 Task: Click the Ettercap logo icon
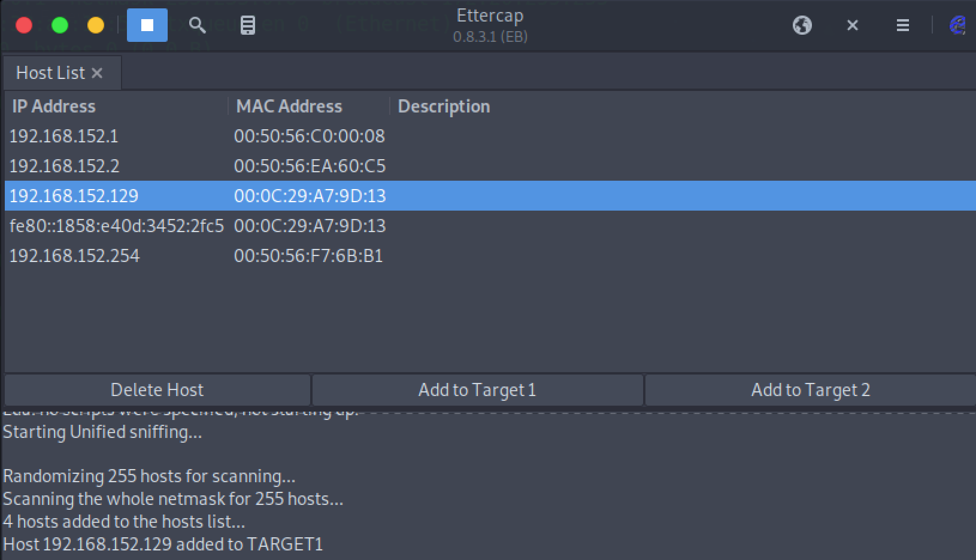(x=957, y=25)
